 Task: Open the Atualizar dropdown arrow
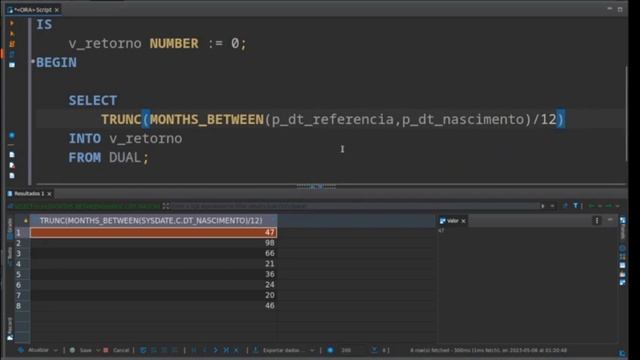(56, 350)
